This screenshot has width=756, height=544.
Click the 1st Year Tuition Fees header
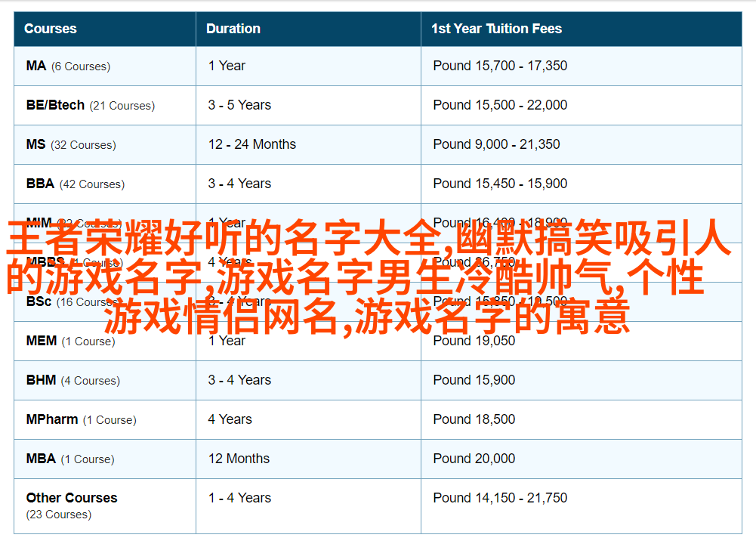pyautogui.click(x=581, y=29)
